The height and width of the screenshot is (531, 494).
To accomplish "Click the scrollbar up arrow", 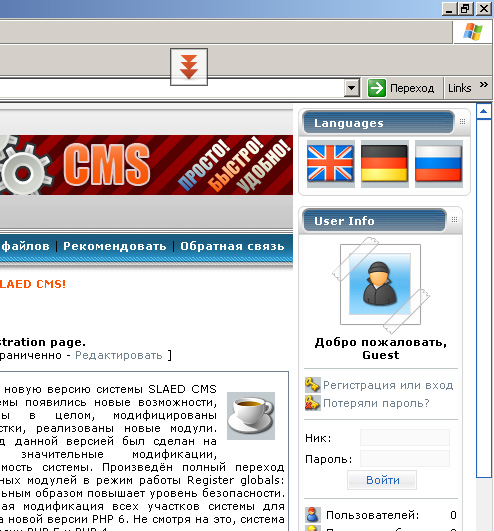I will tap(484, 111).
